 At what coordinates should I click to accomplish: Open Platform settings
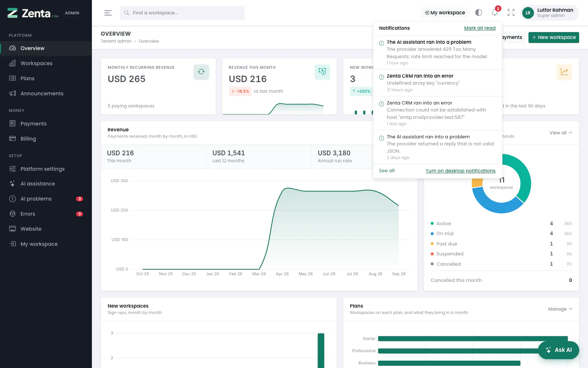click(x=46, y=169)
